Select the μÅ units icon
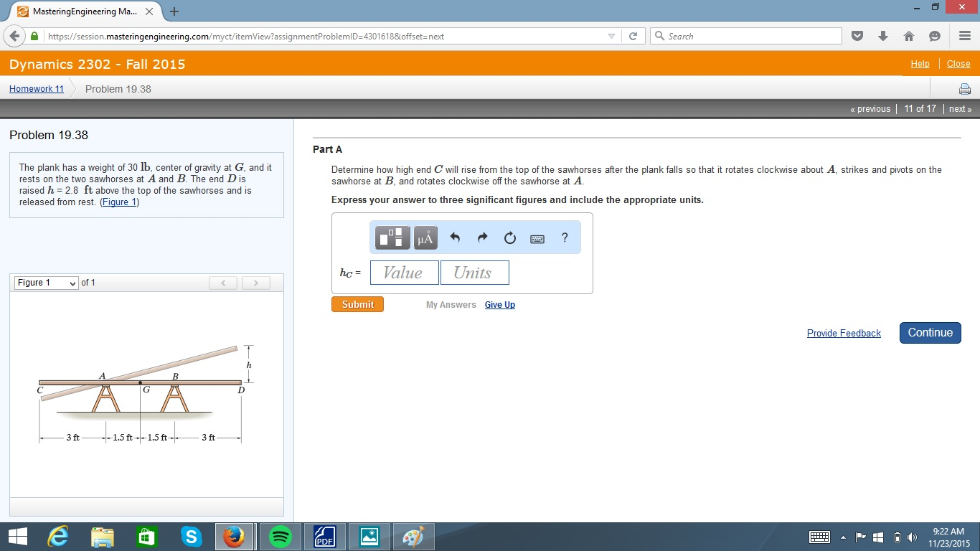This screenshot has height=551, width=980. 425,237
